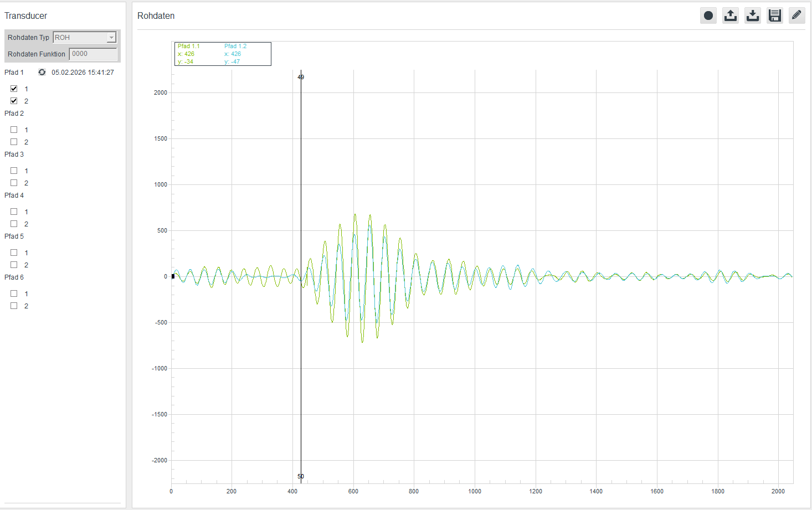Uncheck checkbox 2 under Pfad 1
The width and height of the screenshot is (812, 510).
click(14, 101)
